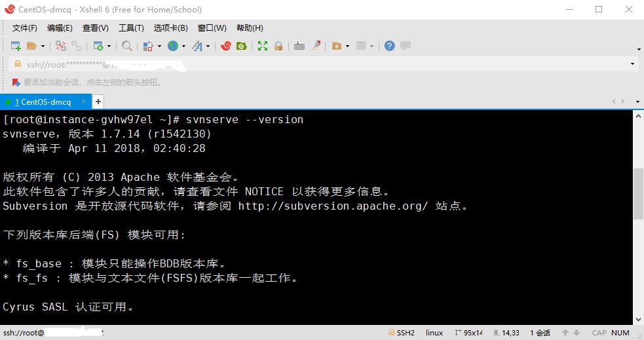This screenshot has height=340, width=644.
Task: Click the http://subversion.apache.org/ URL text
Action: [x=333, y=206]
